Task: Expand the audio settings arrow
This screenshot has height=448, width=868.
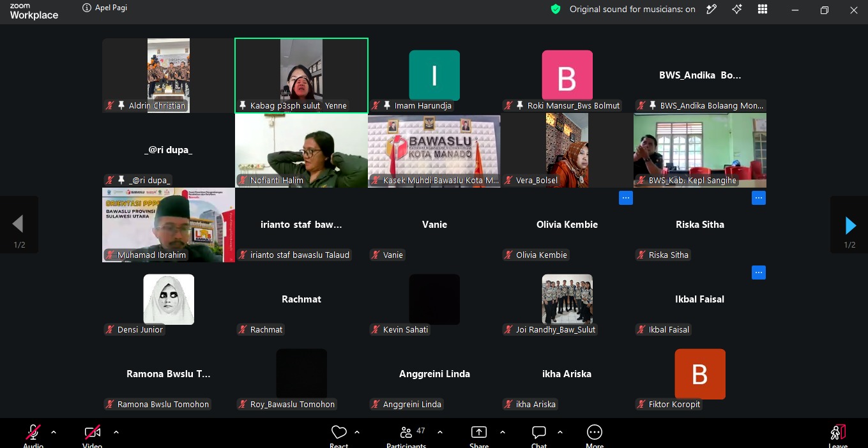Action: tap(54, 432)
